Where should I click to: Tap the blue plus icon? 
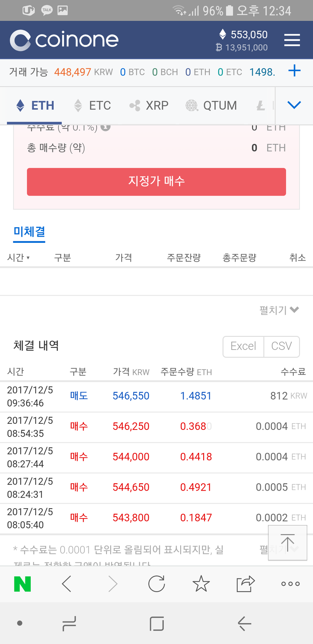(294, 71)
